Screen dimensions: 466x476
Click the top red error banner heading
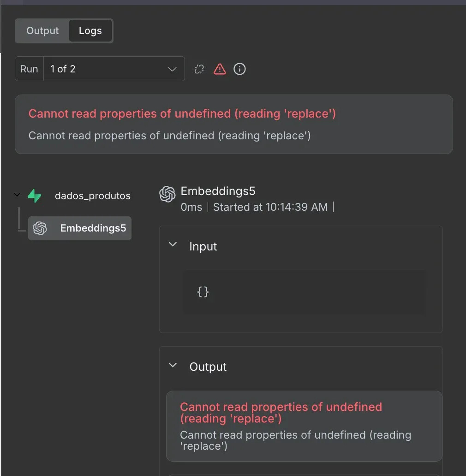182,114
